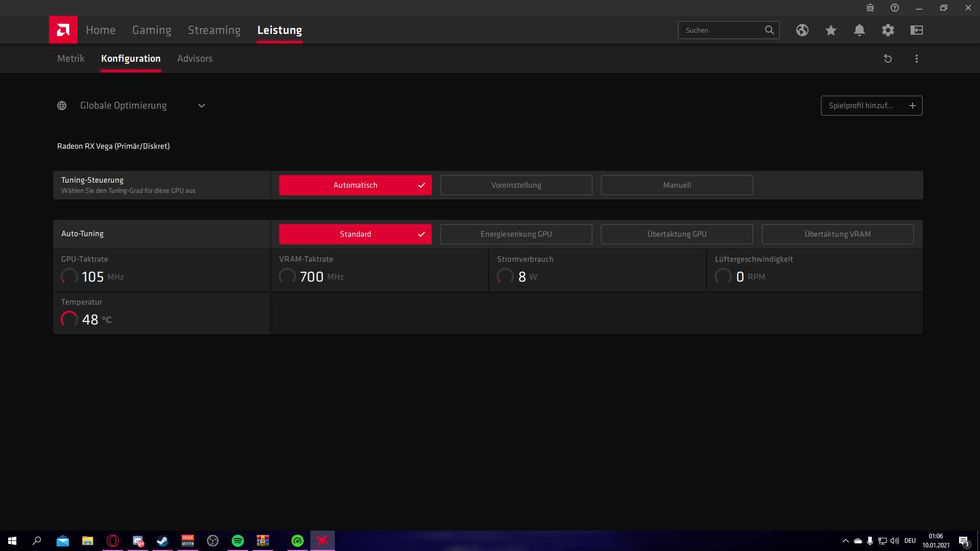
Task: Click the AMD logo home icon
Action: pos(63,30)
